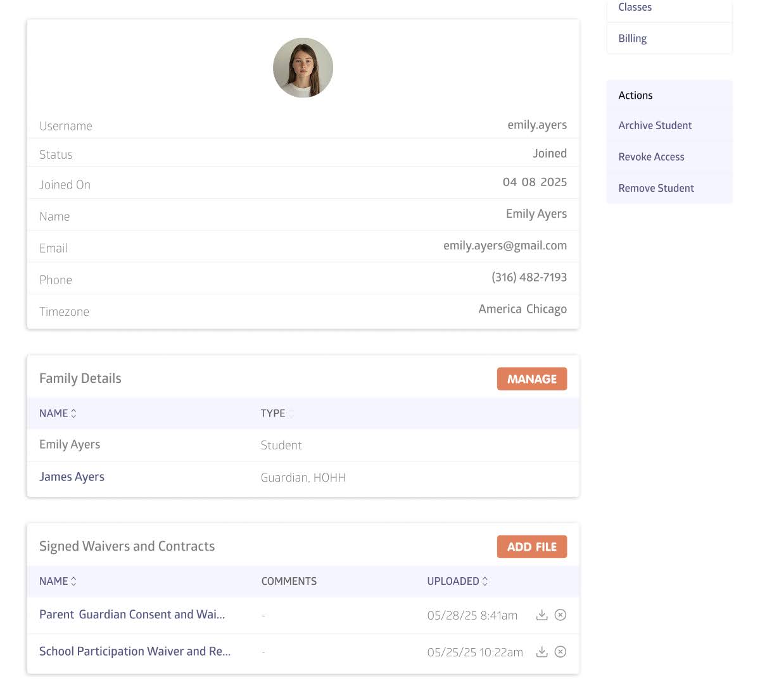Download the School Participation Waiver file
The width and height of the screenshot is (760, 700).
(x=541, y=652)
